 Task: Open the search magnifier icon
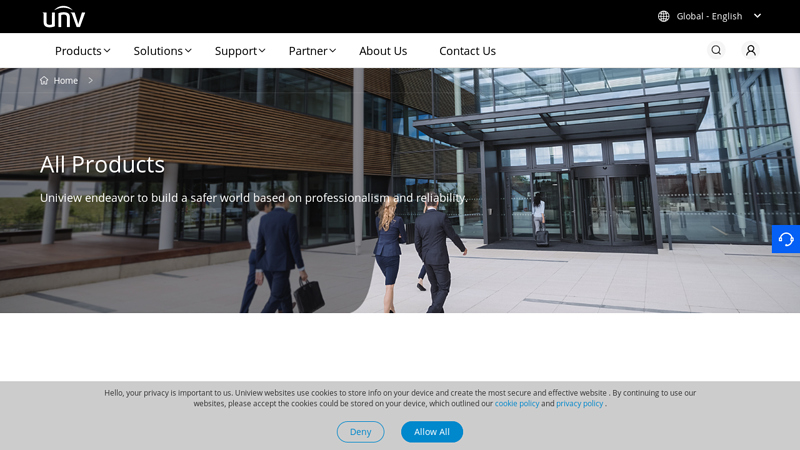tap(716, 50)
